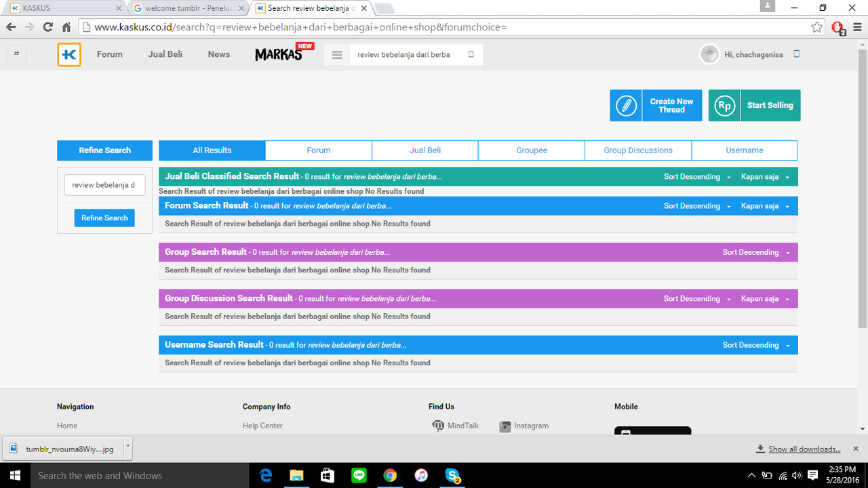
Task: Switch to the Forum results tab
Action: click(x=319, y=150)
